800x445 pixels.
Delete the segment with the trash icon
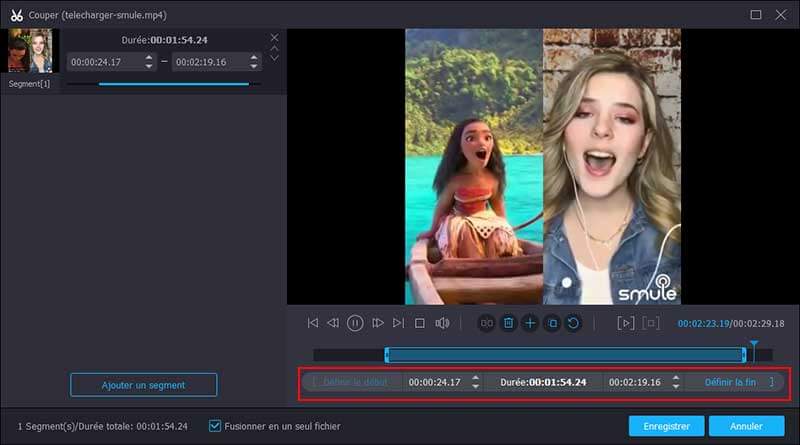point(508,323)
